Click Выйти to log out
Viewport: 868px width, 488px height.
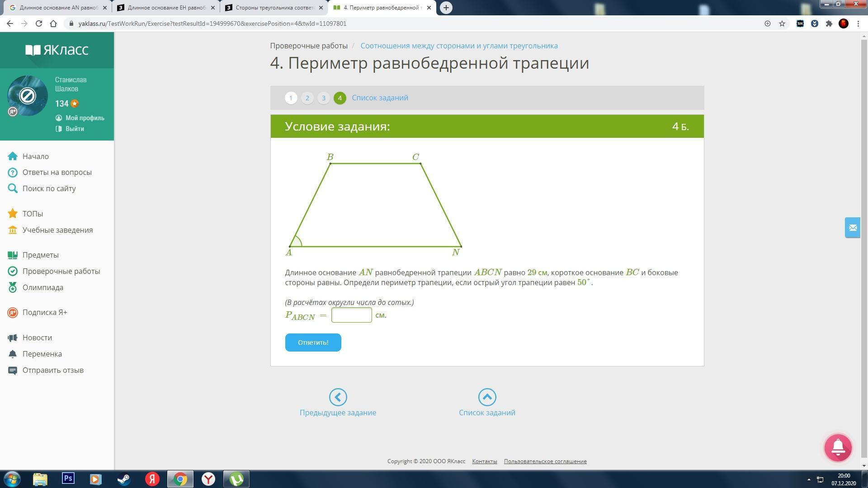click(75, 129)
